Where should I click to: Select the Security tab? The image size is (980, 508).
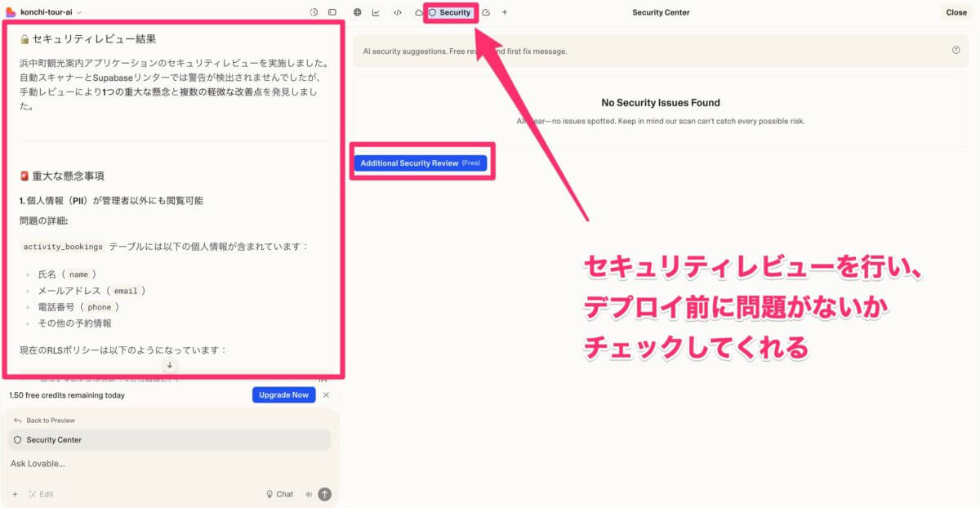(450, 12)
